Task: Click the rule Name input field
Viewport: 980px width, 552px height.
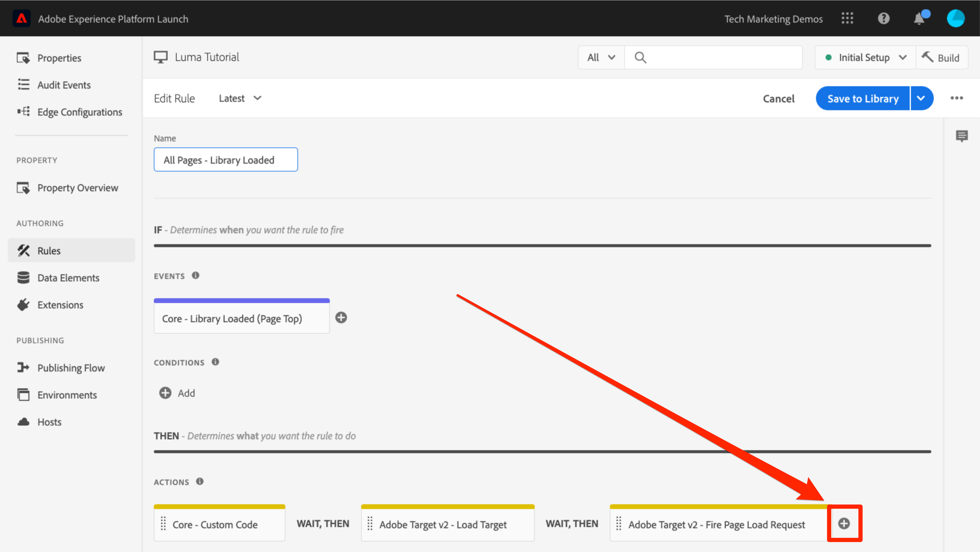Action: pos(226,160)
